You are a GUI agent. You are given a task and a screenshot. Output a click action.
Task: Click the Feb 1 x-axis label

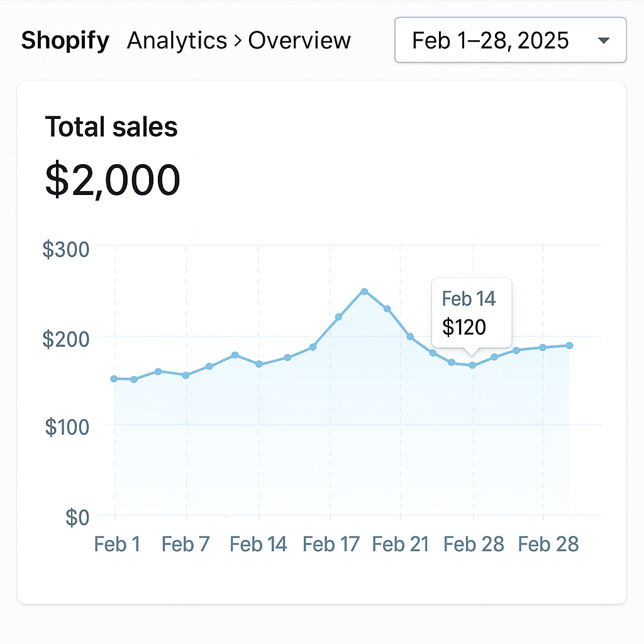pos(117,544)
